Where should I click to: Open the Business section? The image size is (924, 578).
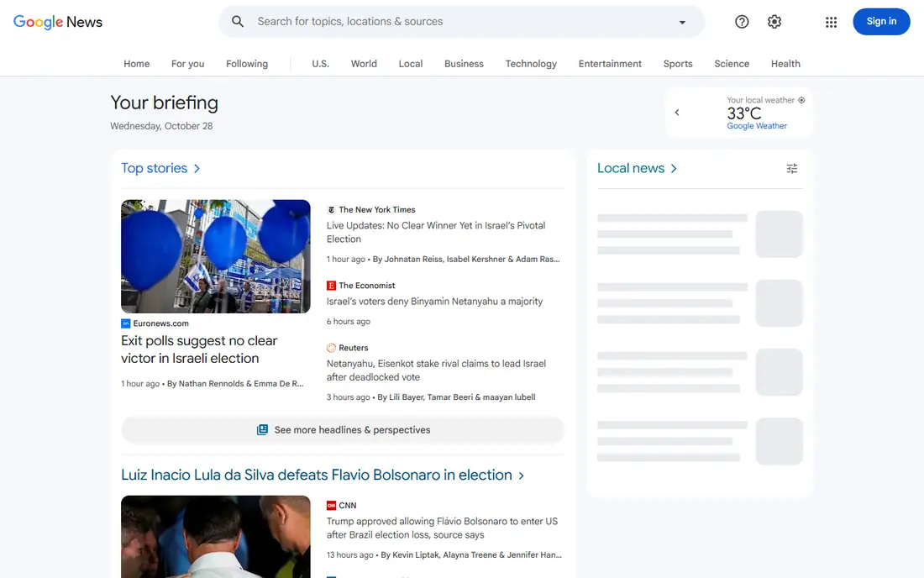464,64
